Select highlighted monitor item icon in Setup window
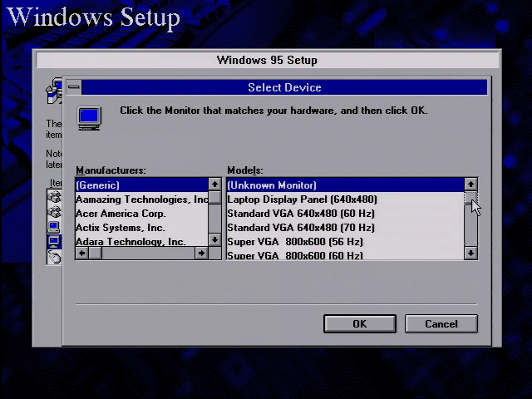This screenshot has height=399, width=532. pos(55,242)
